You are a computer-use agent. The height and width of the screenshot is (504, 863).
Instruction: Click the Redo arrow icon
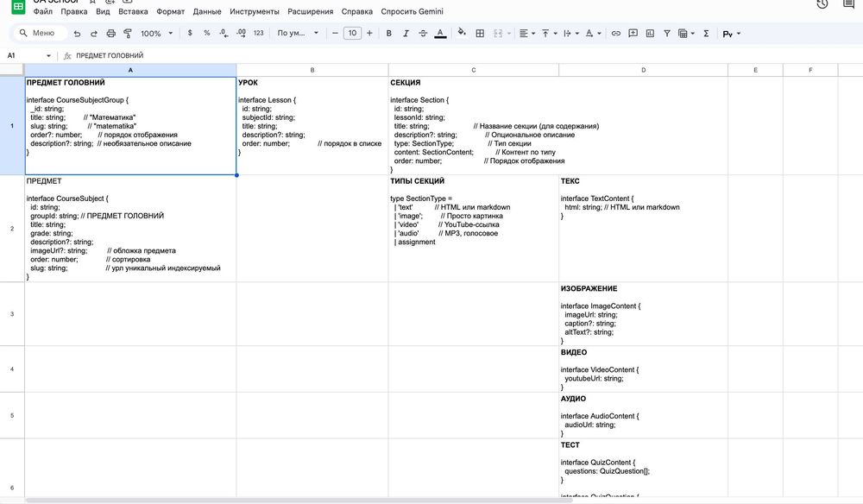coord(94,34)
